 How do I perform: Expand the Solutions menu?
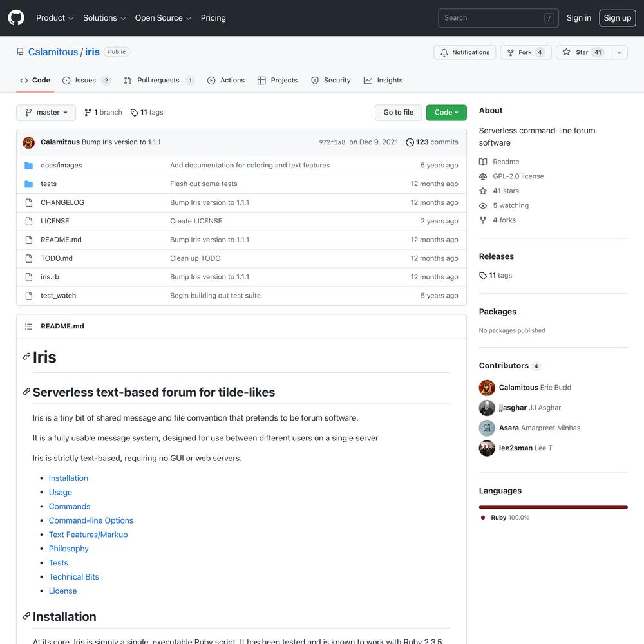pyautogui.click(x=104, y=18)
